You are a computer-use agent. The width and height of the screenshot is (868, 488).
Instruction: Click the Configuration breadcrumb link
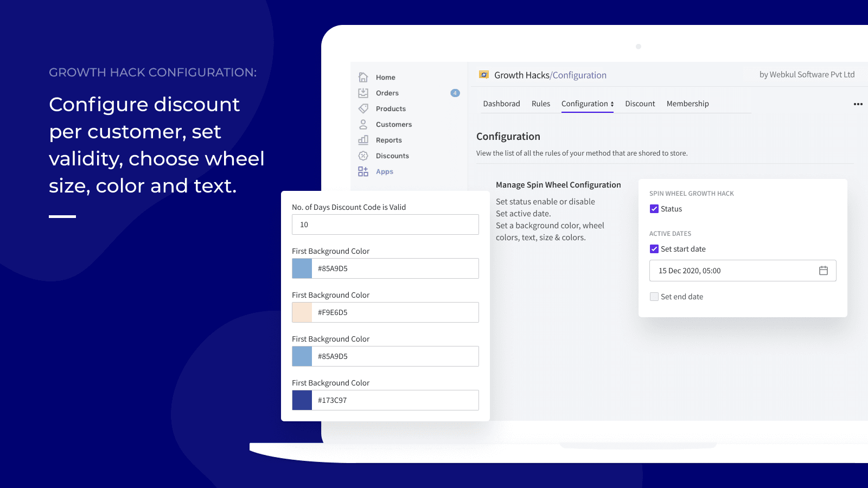[579, 75]
